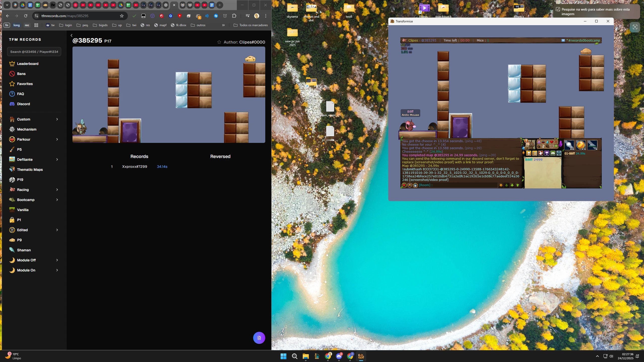The height and width of the screenshot is (362, 644).
Task: Expand the Edited category chevron
Action: pyautogui.click(x=57, y=230)
